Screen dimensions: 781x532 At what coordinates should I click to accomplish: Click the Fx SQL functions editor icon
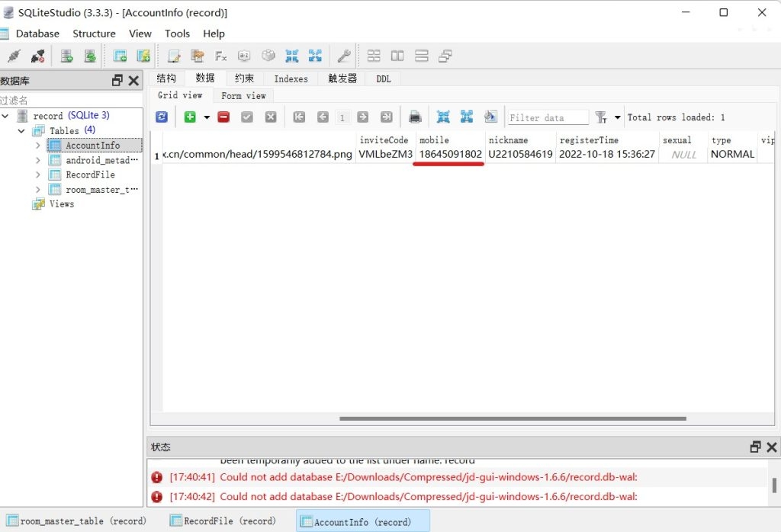[221, 56]
